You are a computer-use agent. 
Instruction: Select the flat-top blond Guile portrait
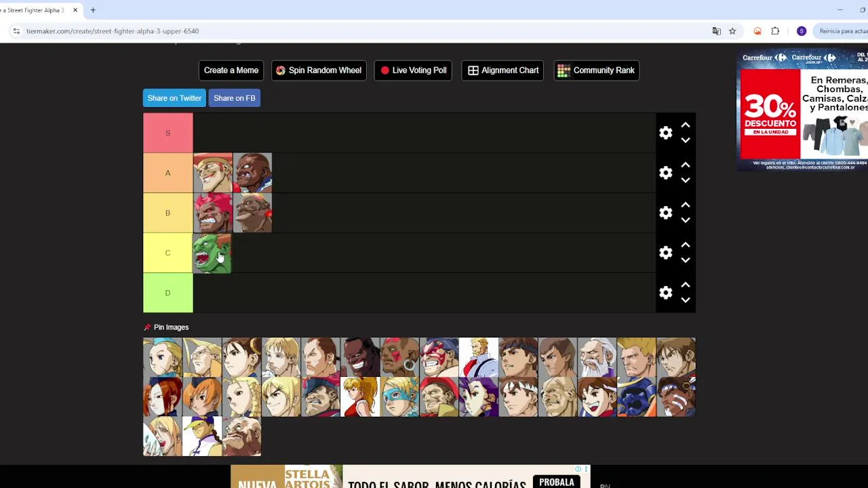click(637, 357)
